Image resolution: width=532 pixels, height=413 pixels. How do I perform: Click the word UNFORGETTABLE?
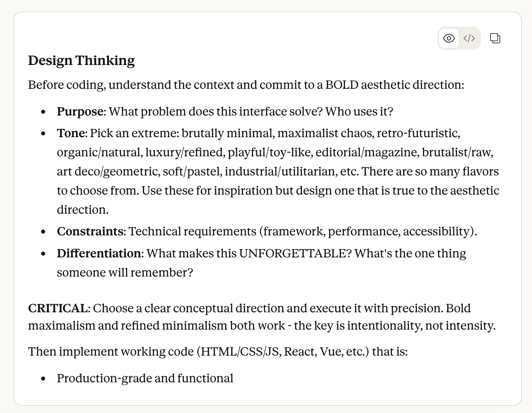click(x=295, y=253)
